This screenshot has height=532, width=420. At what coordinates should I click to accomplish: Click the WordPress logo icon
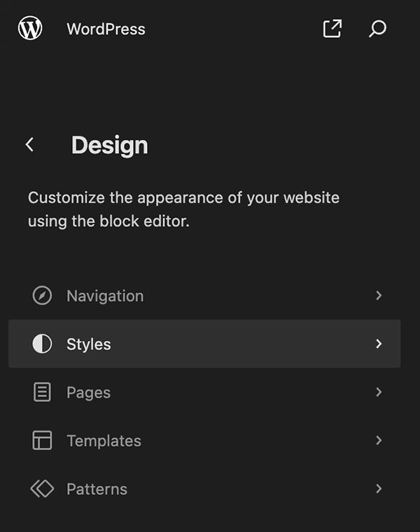(x=30, y=28)
